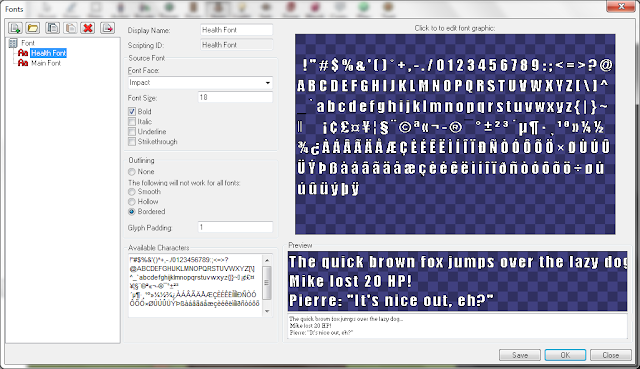Select the Smooth outlining option
Viewport: 640px width, 369px height.
(132, 191)
